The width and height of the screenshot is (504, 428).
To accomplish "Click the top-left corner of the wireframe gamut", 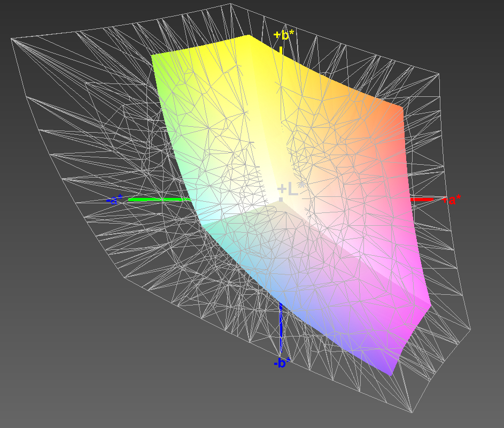I will pyautogui.click(x=12, y=39).
